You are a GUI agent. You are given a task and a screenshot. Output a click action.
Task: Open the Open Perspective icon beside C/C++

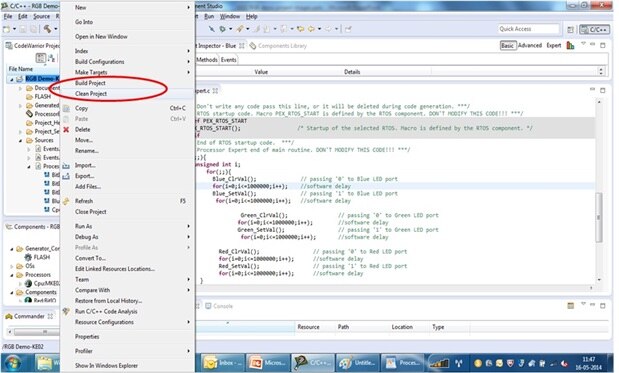570,30
